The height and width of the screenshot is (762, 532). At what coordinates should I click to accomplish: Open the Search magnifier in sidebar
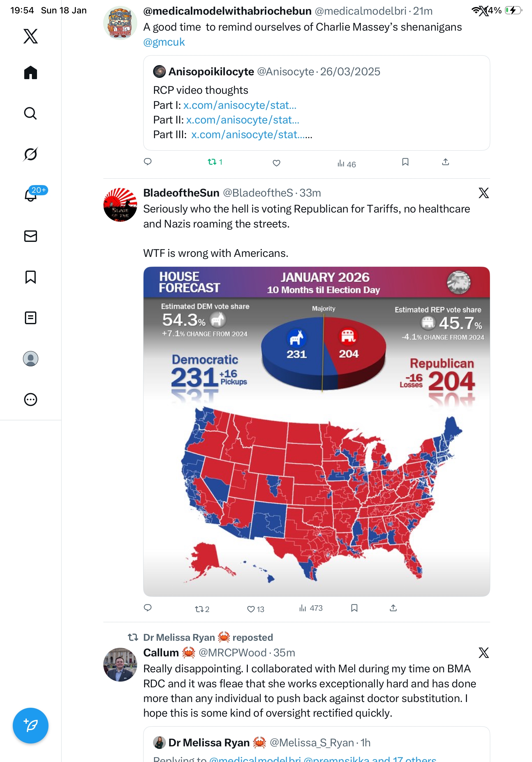point(31,114)
